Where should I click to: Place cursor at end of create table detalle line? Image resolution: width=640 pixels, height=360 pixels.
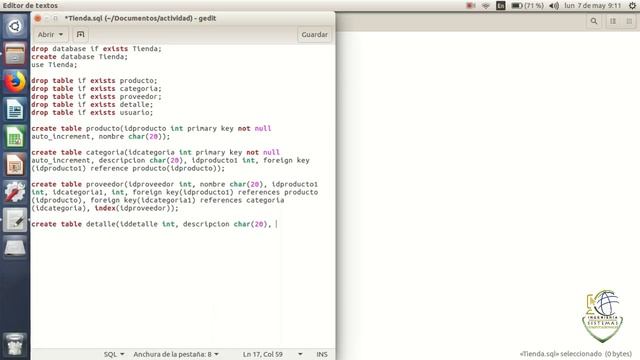tap(276, 224)
